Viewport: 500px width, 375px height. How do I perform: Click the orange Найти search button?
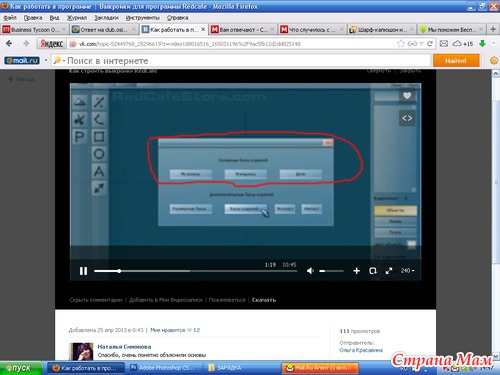[456, 61]
